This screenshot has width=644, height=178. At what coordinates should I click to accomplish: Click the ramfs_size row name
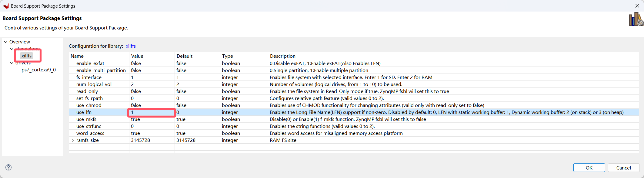[88, 140]
